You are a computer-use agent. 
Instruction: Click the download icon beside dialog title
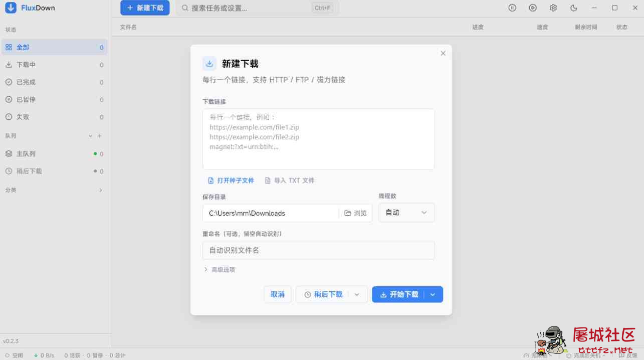coord(209,64)
